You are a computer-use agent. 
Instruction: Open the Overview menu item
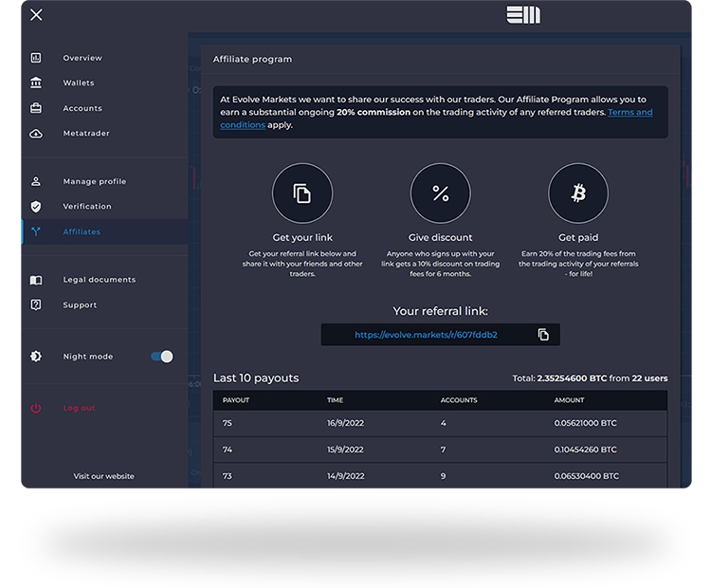click(82, 58)
